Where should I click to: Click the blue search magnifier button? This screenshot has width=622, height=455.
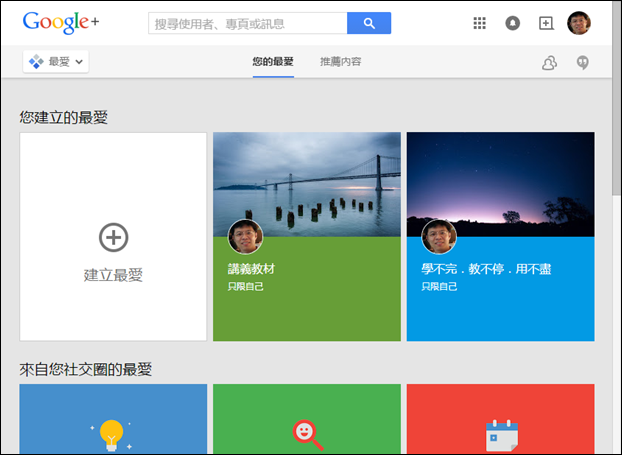pos(369,23)
